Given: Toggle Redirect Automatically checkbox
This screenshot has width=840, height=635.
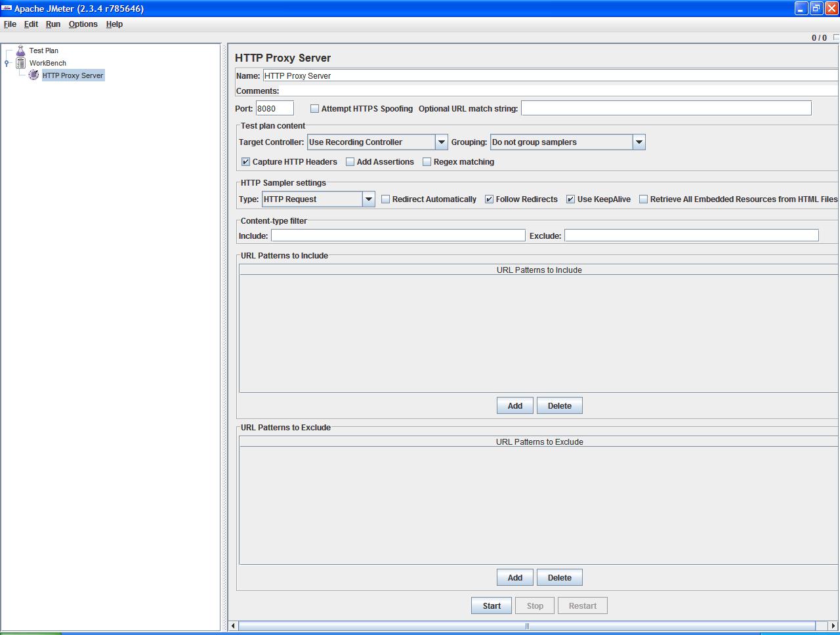Looking at the screenshot, I should click(x=385, y=199).
